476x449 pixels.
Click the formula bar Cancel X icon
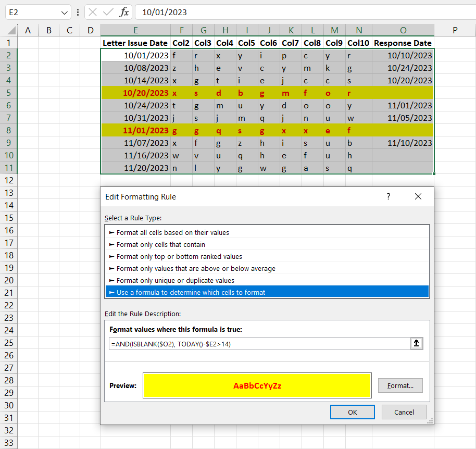[x=93, y=12]
